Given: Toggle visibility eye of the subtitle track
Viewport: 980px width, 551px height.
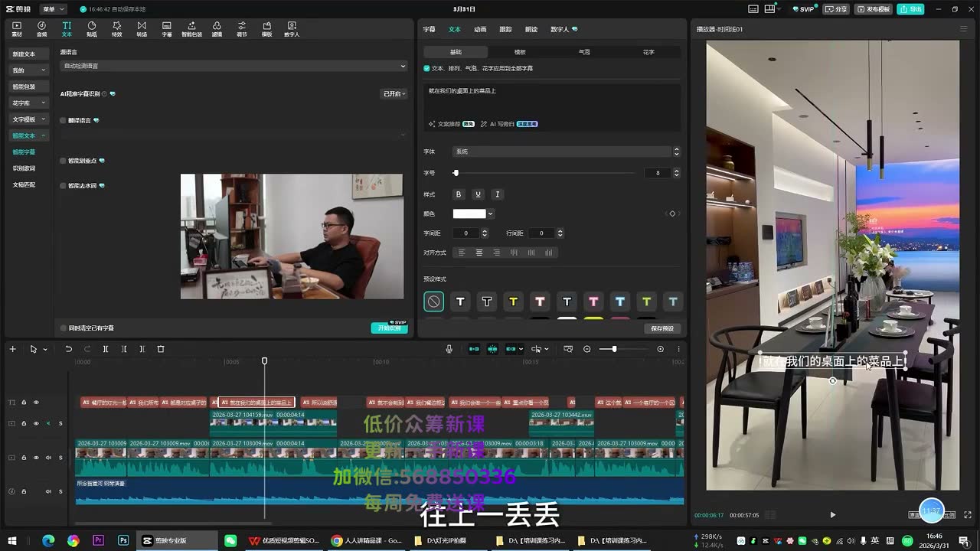Looking at the screenshot, I should point(35,403).
